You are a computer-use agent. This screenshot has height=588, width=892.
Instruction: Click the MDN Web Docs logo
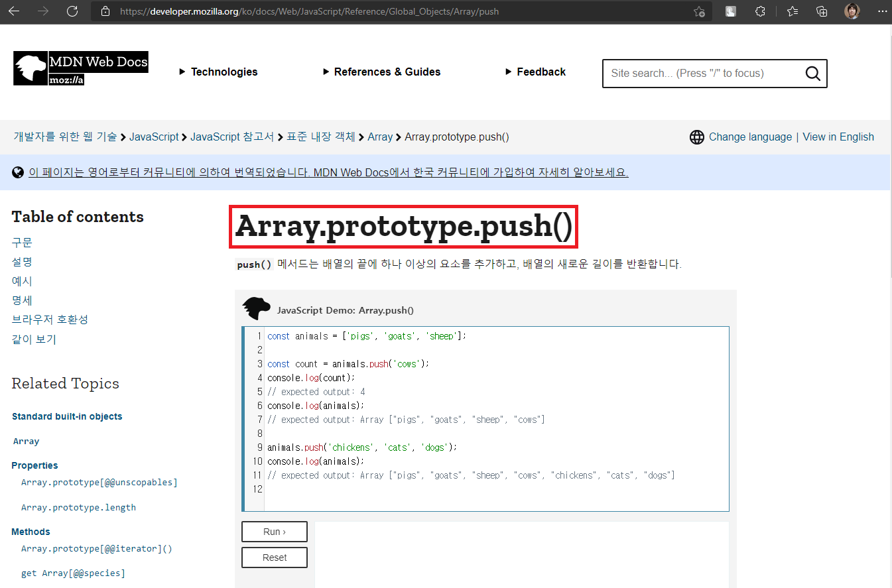tap(80, 68)
